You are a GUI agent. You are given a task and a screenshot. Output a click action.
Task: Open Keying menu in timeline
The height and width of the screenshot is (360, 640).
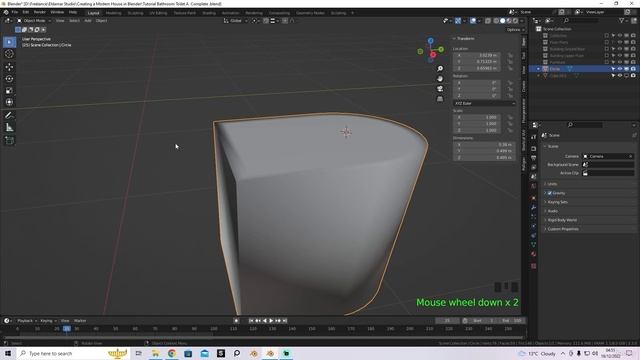pyautogui.click(x=48, y=321)
